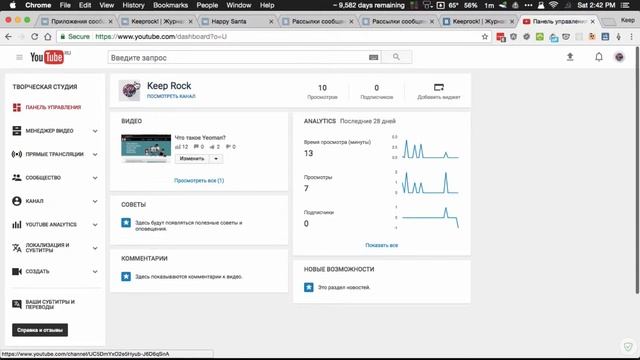Open the Chrome app menu in menu bar
Image resolution: width=640 pixels, height=360 pixels.
tap(38, 5)
